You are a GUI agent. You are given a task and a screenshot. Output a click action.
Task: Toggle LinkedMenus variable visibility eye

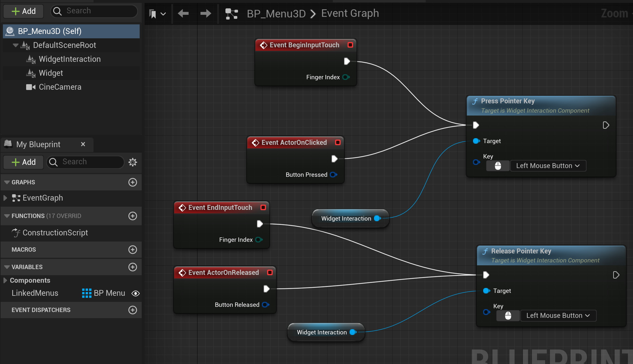tap(136, 293)
